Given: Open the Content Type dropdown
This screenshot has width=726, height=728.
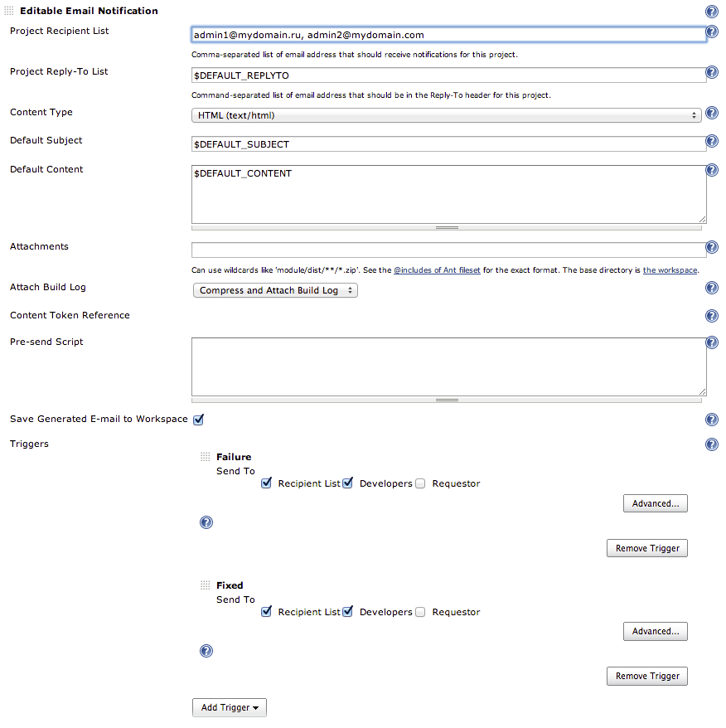Looking at the screenshot, I should pos(447,115).
